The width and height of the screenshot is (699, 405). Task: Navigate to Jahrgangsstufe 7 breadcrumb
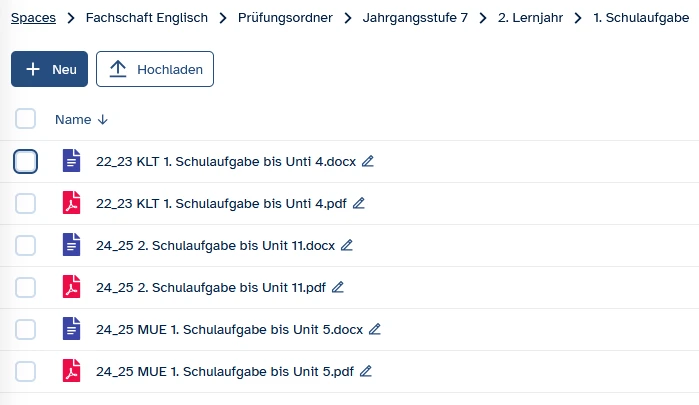point(415,18)
